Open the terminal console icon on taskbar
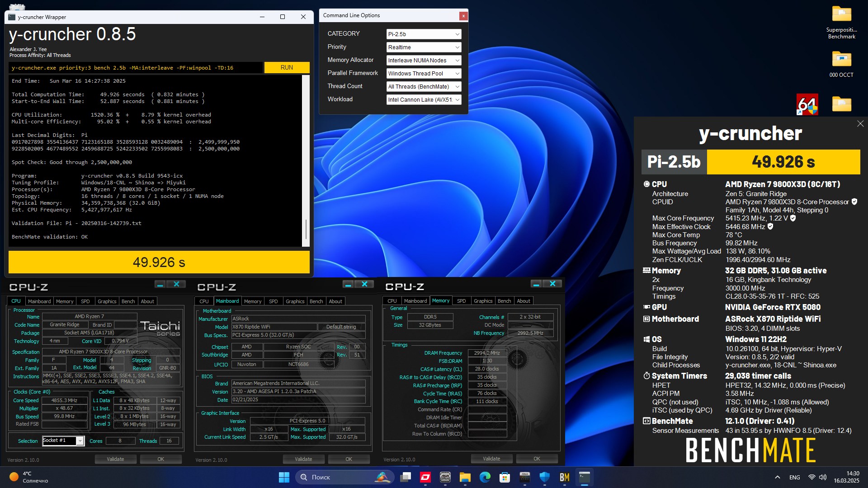The image size is (868, 488). [x=585, y=477]
